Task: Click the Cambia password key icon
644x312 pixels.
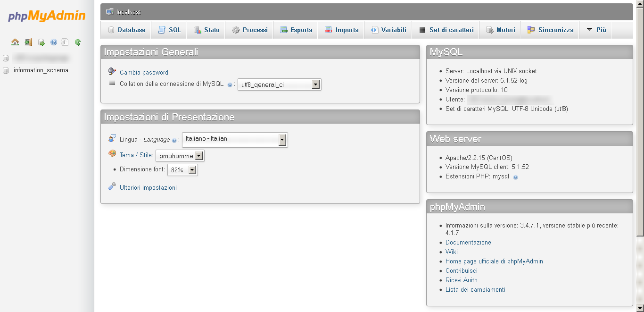Action: coord(112,71)
